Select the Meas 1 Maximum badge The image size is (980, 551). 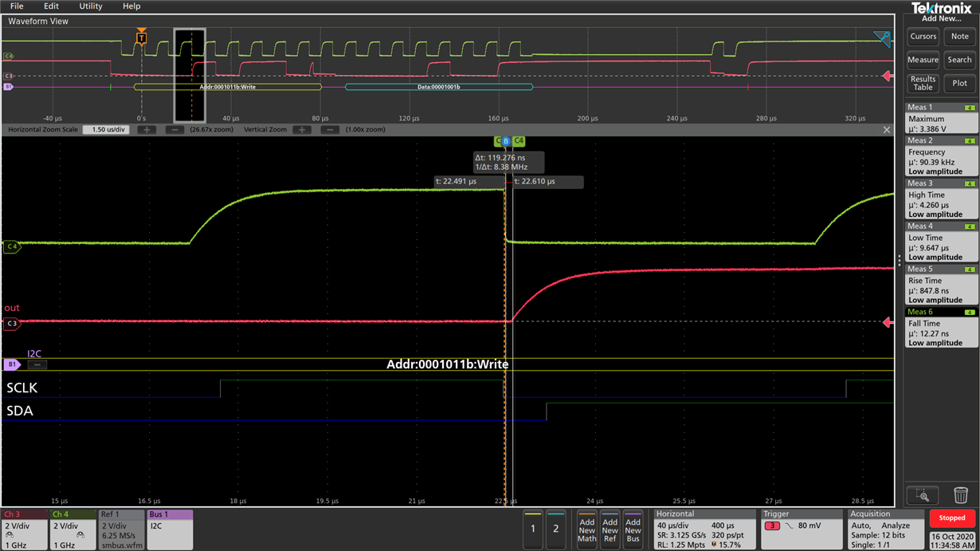tap(942, 117)
